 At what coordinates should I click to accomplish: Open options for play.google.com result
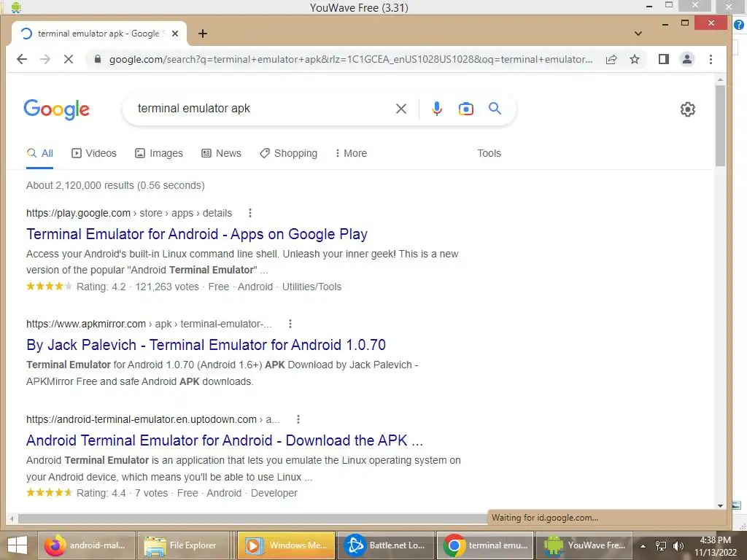(250, 213)
